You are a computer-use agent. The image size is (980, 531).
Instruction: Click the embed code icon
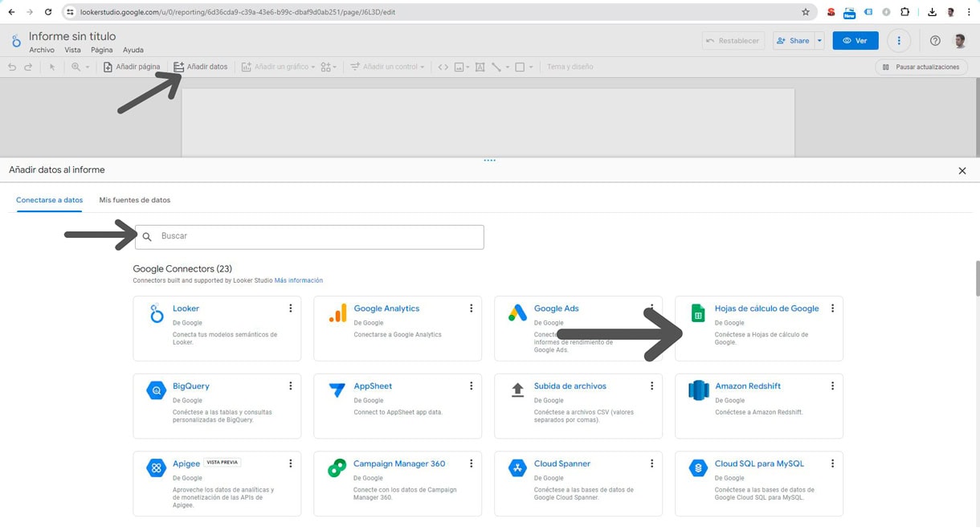coord(443,67)
